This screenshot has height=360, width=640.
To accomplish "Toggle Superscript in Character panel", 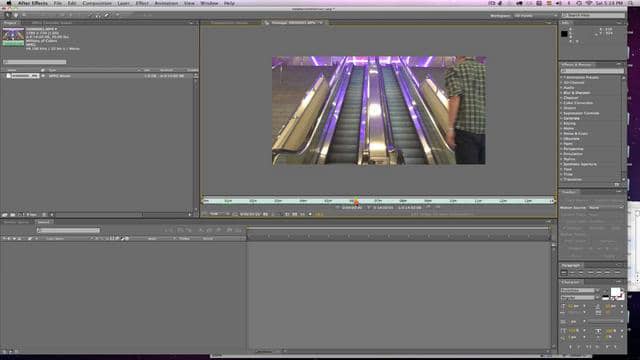I will (x=607, y=347).
